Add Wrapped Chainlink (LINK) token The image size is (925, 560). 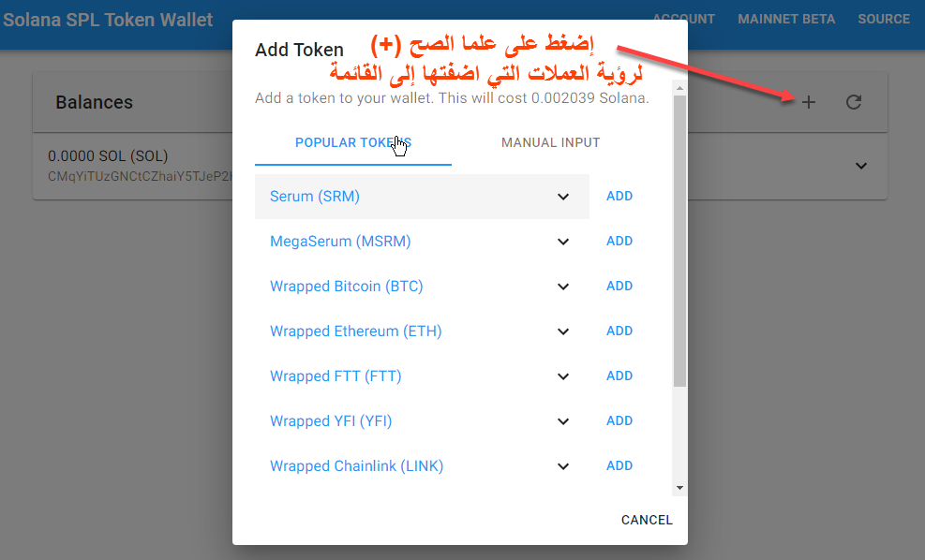click(x=619, y=465)
